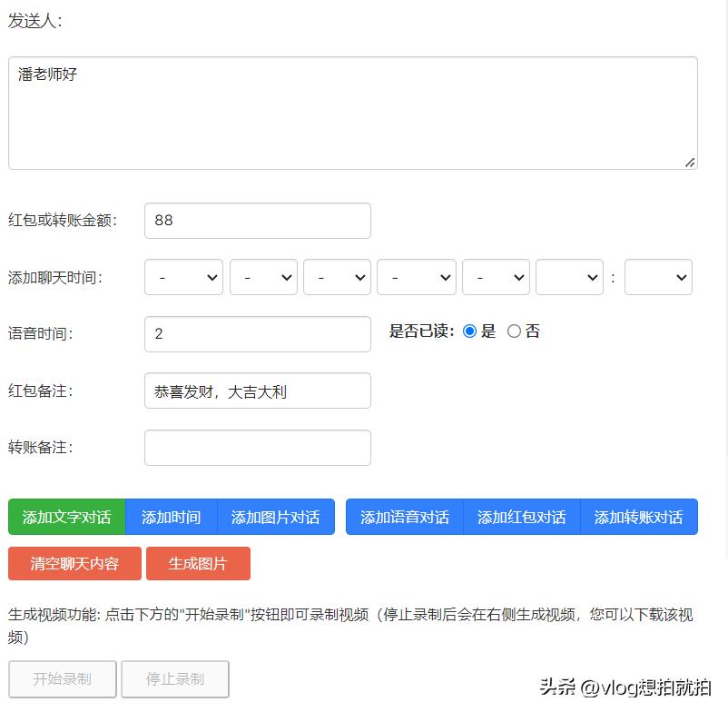Click the 停止录制 button

click(174, 677)
